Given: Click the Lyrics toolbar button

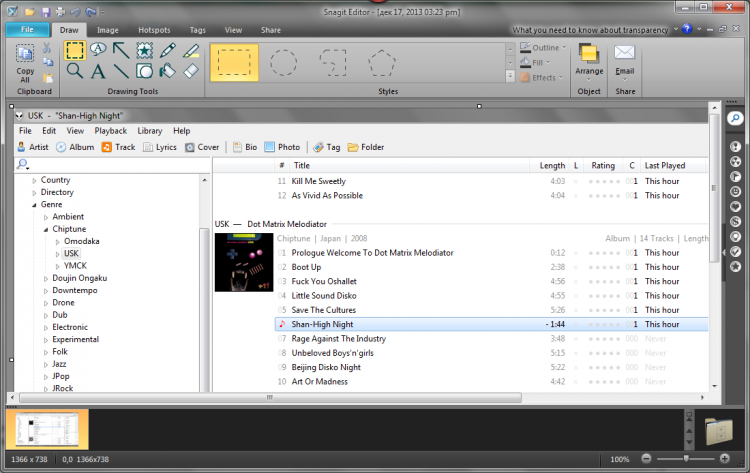Looking at the screenshot, I should click(x=160, y=147).
